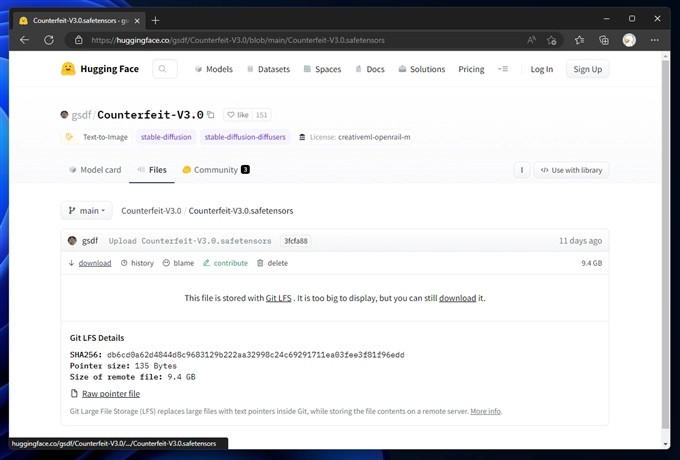Open the three-dot model options menu

coord(522,170)
